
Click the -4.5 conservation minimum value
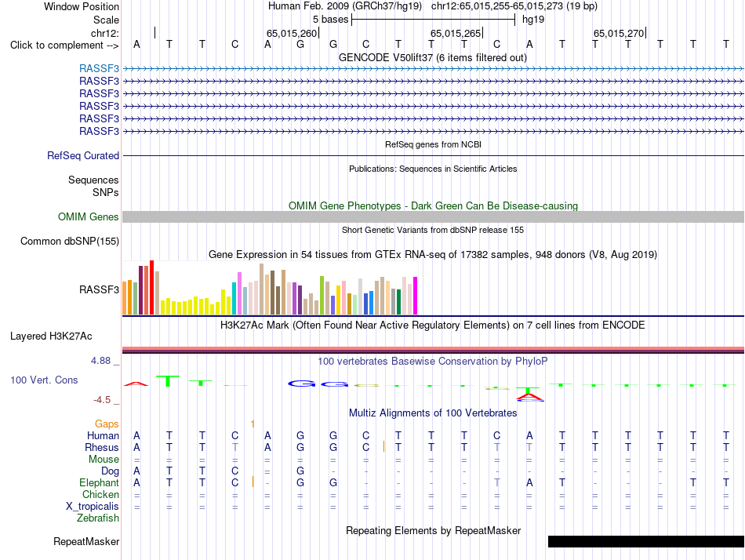point(102,400)
